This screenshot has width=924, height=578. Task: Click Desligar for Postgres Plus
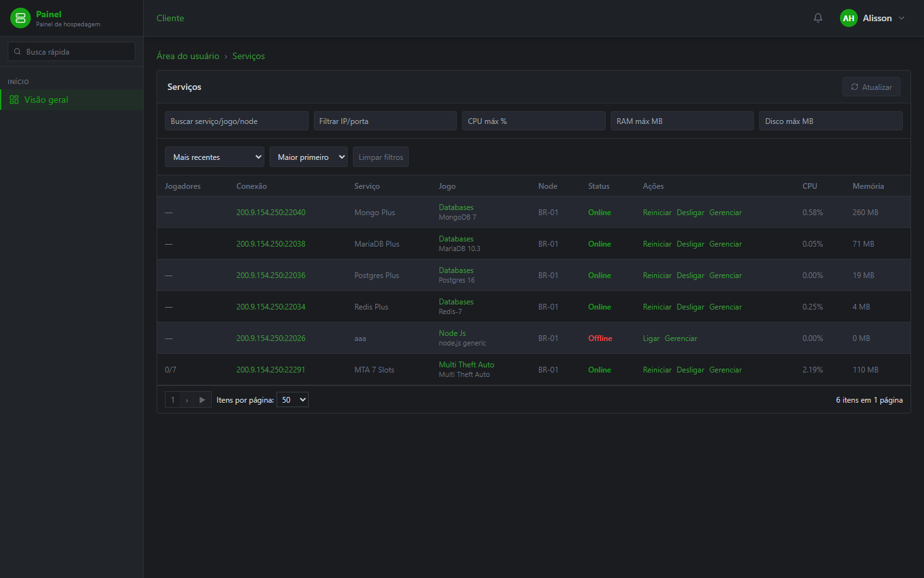[690, 275]
